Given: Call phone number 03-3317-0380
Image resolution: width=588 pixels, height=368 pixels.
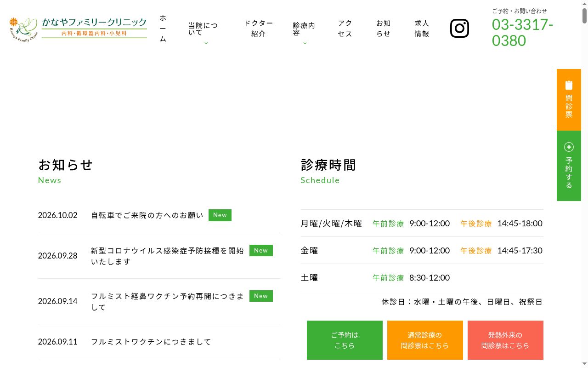Looking at the screenshot, I should [x=522, y=32].
